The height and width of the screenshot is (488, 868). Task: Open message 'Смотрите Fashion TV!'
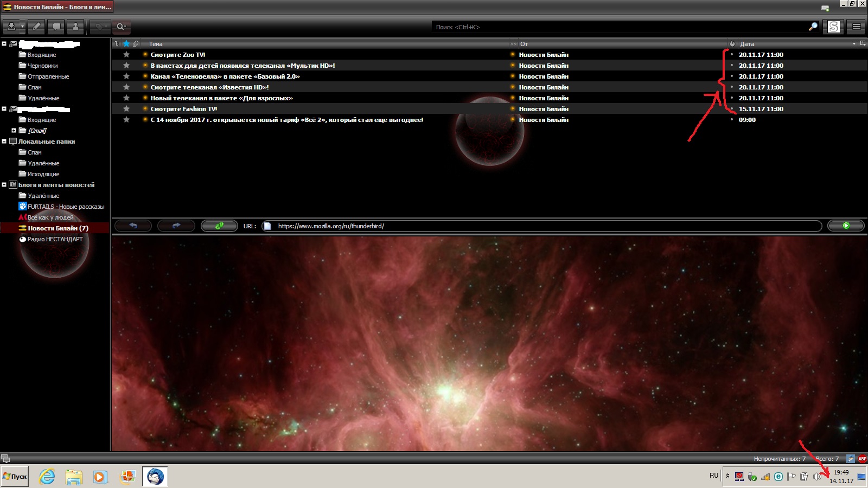click(x=184, y=109)
